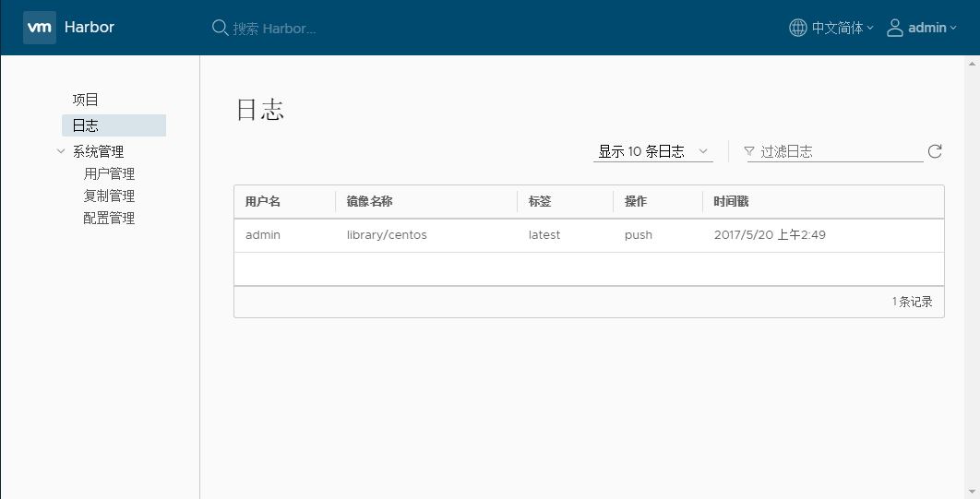This screenshot has height=499, width=980.
Task: Click the VMware vm logo
Action: pos(40,28)
